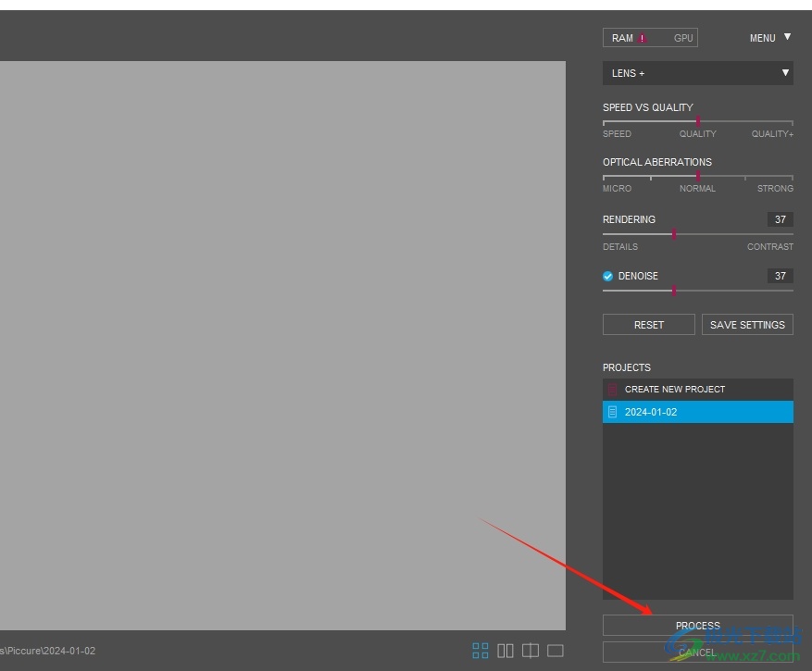
Task: Click the RESET button
Action: coord(648,325)
